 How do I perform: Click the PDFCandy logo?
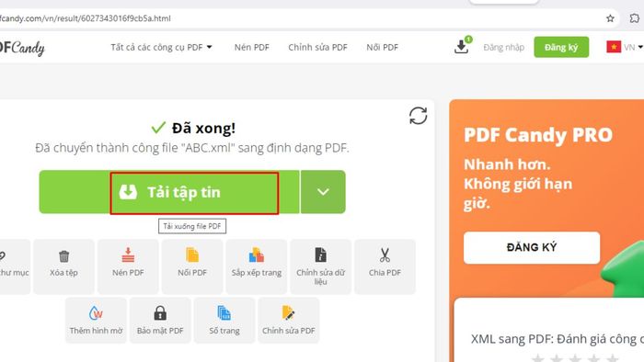[x=22, y=48]
